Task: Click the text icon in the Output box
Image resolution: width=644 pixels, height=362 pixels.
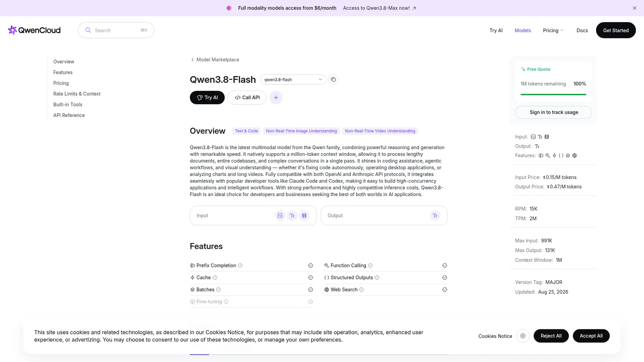Action: pyautogui.click(x=435, y=216)
